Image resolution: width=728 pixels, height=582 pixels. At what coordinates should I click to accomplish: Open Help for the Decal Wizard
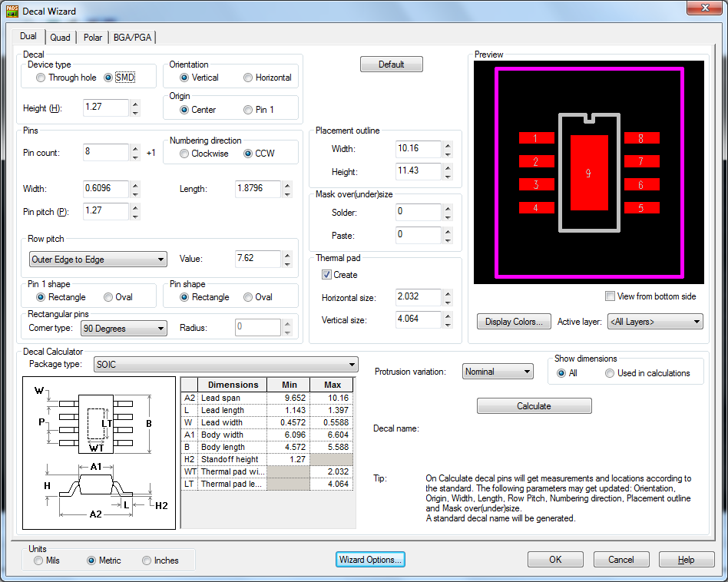pyautogui.click(x=687, y=560)
